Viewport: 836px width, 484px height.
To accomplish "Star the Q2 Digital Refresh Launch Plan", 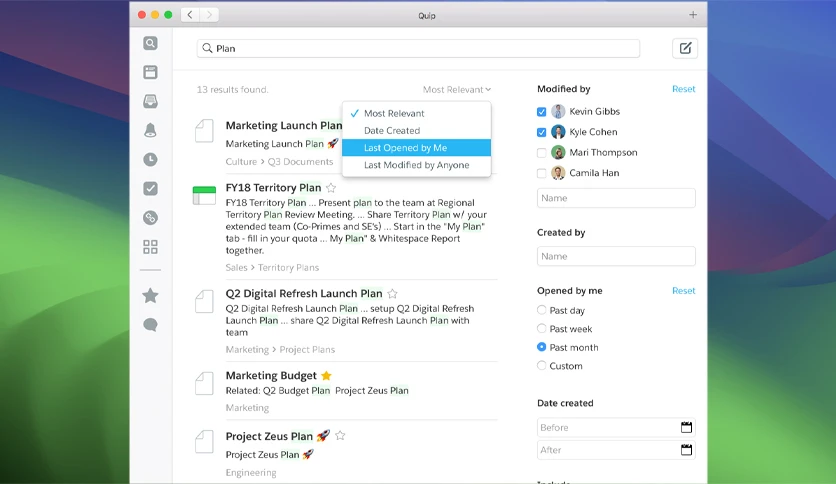I will point(392,294).
